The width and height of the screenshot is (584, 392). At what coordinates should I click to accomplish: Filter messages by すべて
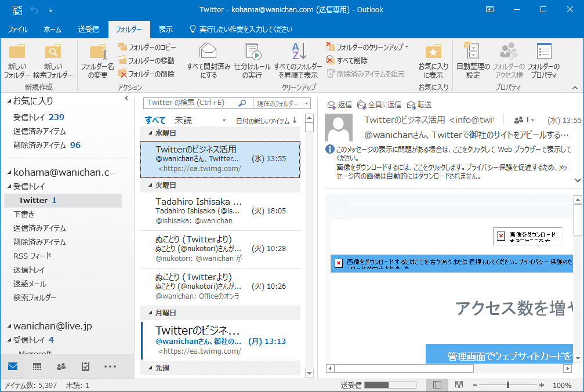[155, 120]
